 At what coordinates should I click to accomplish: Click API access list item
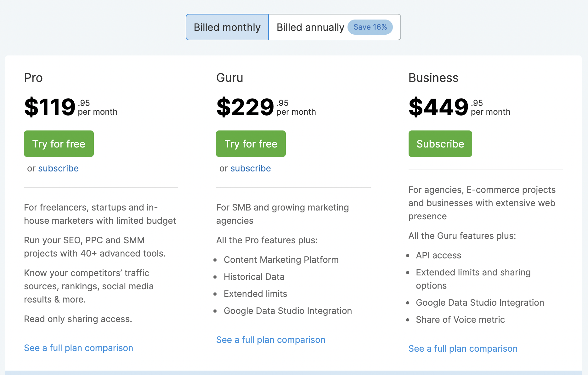pyautogui.click(x=438, y=255)
